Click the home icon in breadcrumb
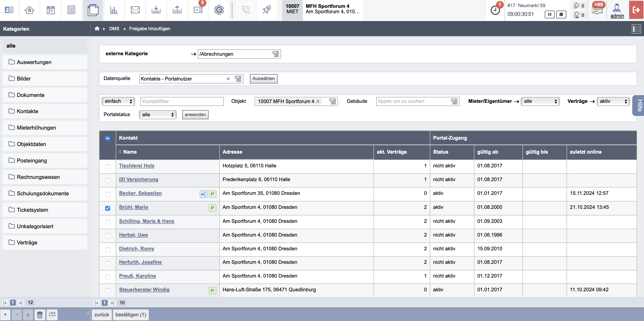 (x=97, y=28)
